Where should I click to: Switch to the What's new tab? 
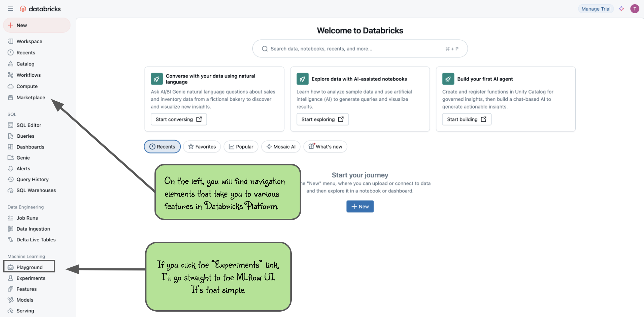(x=325, y=147)
